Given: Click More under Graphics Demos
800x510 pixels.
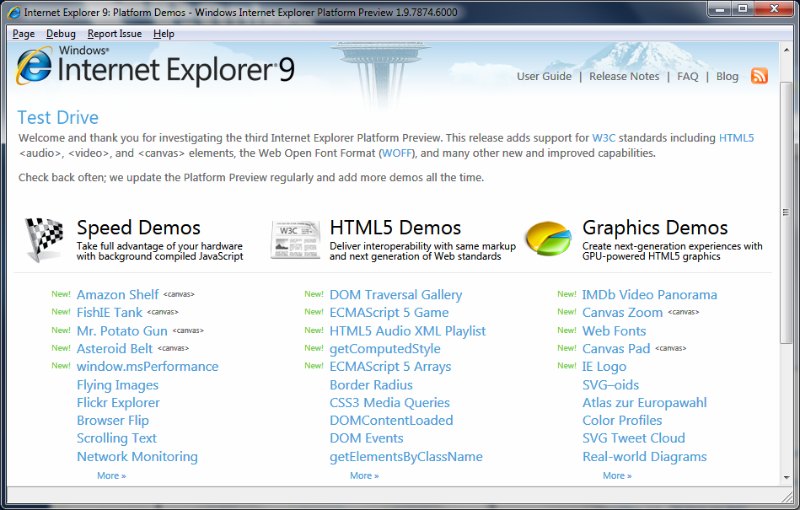Looking at the screenshot, I should 617,475.
